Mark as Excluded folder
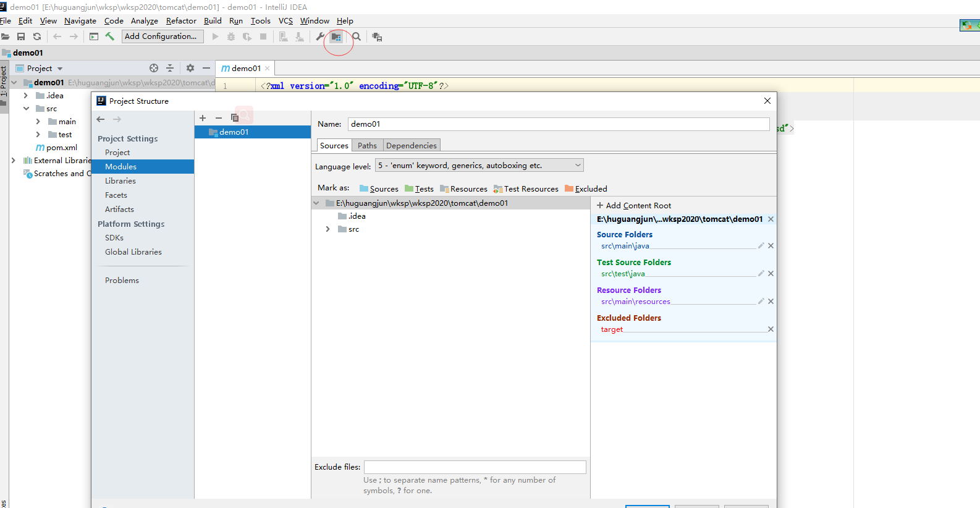 [586, 188]
